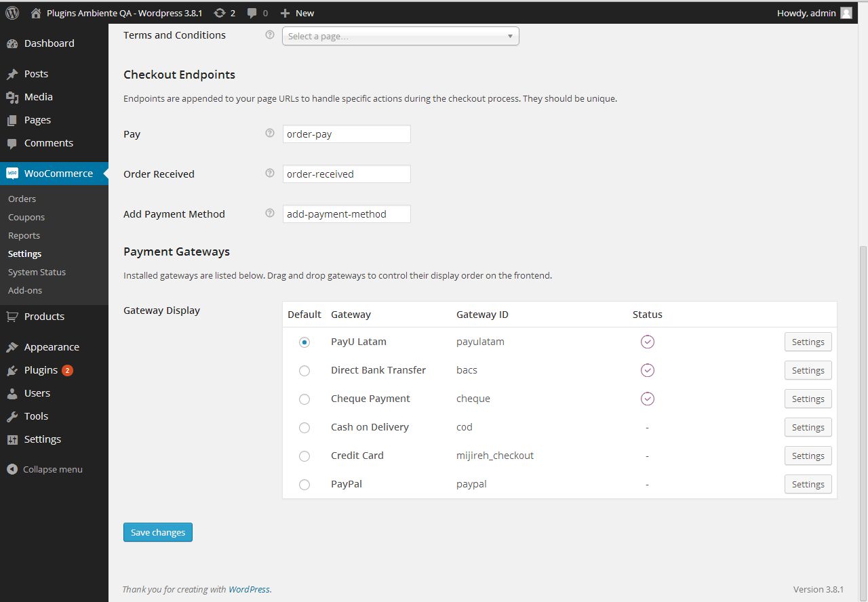Click the WordPress logo icon
Screen dimensions: 868x602
coord(12,13)
